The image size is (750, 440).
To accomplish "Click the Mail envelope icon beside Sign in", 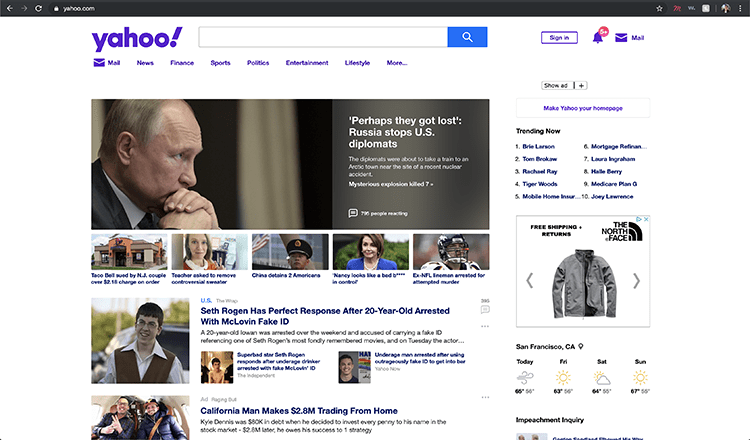I will click(621, 38).
